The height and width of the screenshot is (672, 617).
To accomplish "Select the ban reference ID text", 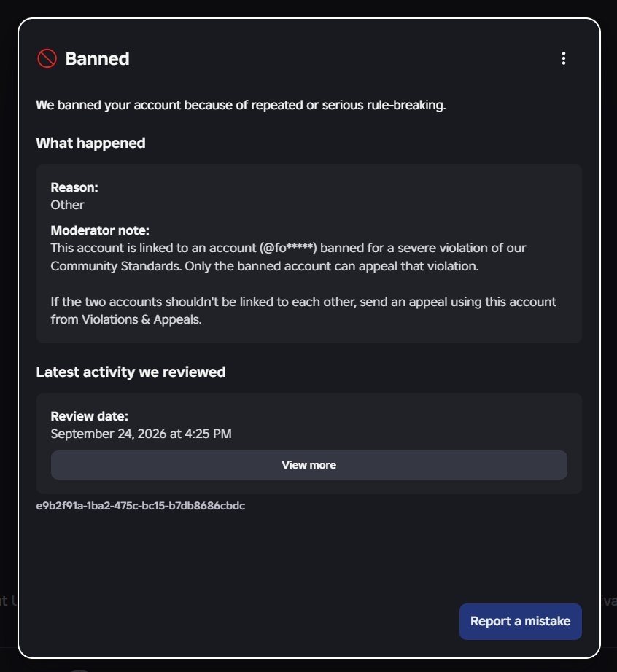I will [x=141, y=506].
